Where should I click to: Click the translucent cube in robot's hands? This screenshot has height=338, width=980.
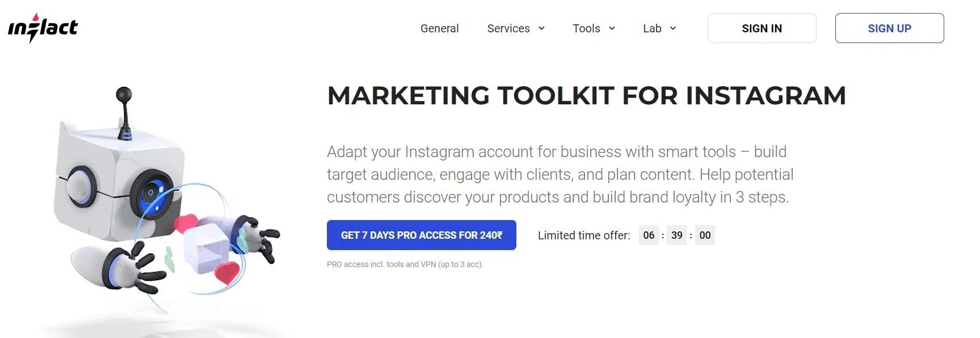point(205,247)
